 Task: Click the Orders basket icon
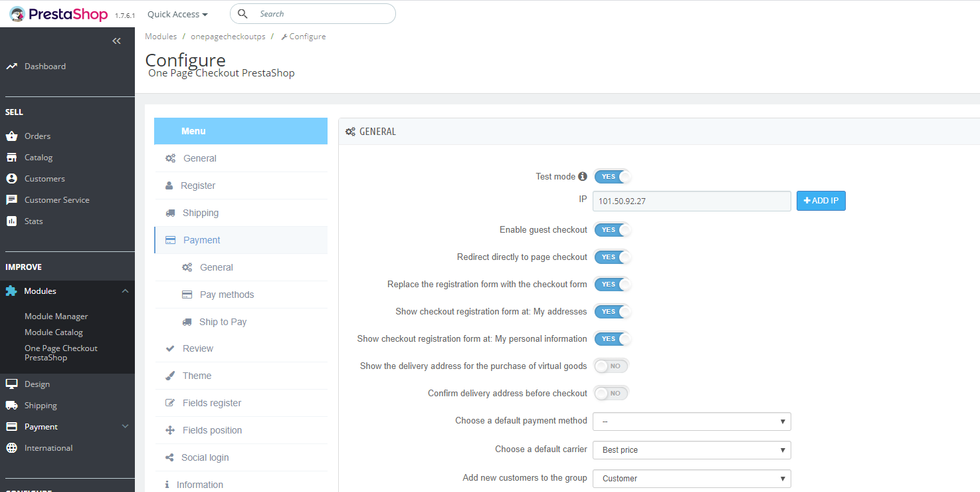point(11,136)
